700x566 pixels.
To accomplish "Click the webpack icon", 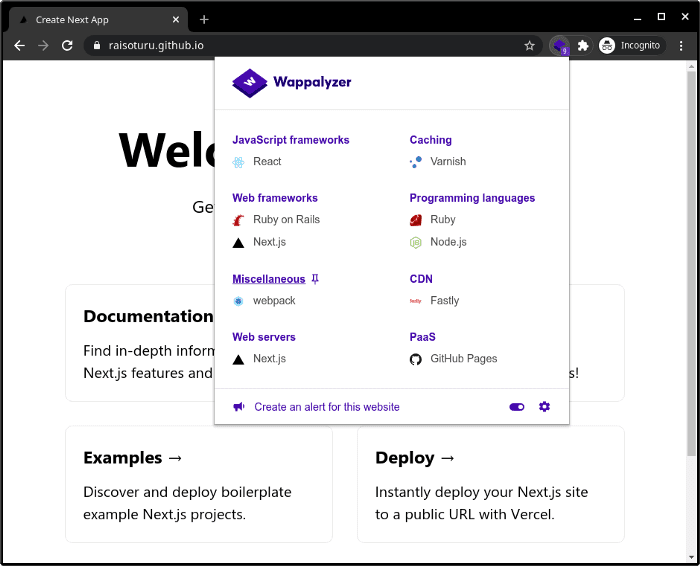I will tap(238, 301).
